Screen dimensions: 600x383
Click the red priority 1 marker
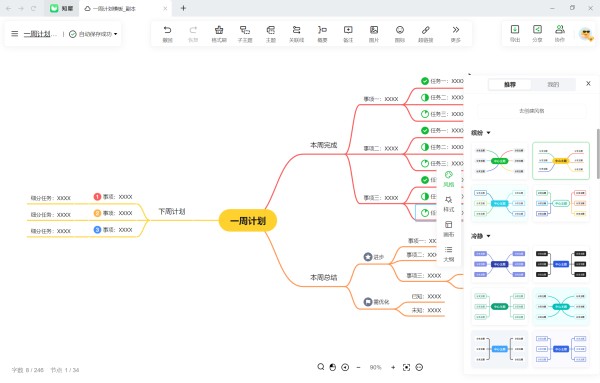97,197
